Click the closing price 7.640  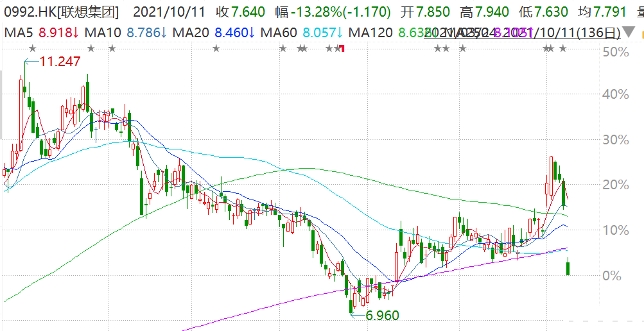coord(247,12)
